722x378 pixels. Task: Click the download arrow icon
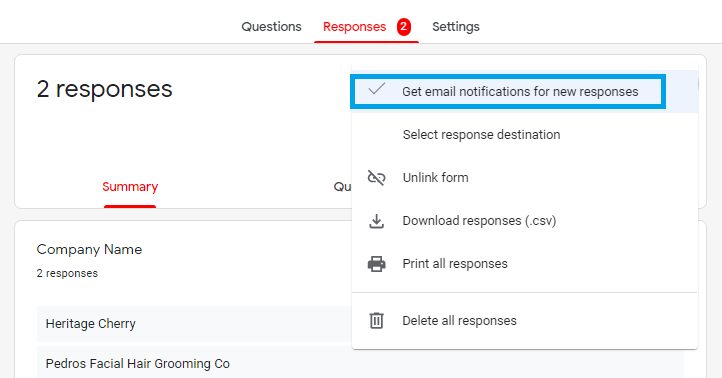(x=376, y=221)
